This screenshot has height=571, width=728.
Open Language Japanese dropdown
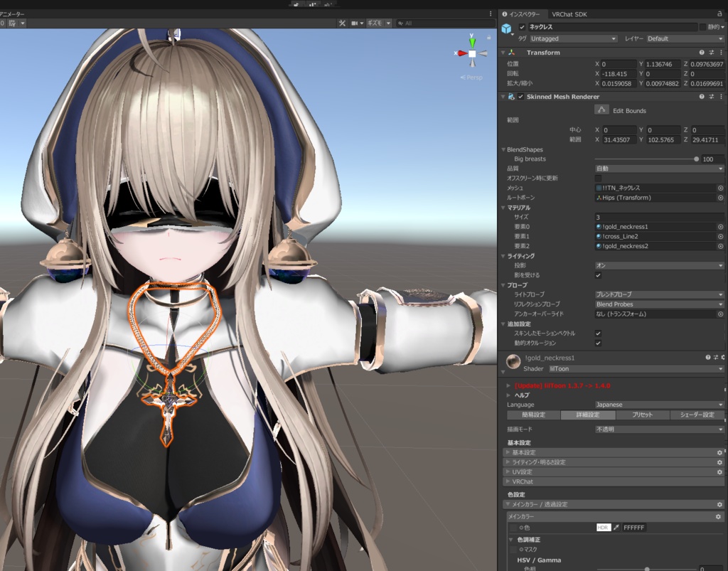click(x=659, y=405)
